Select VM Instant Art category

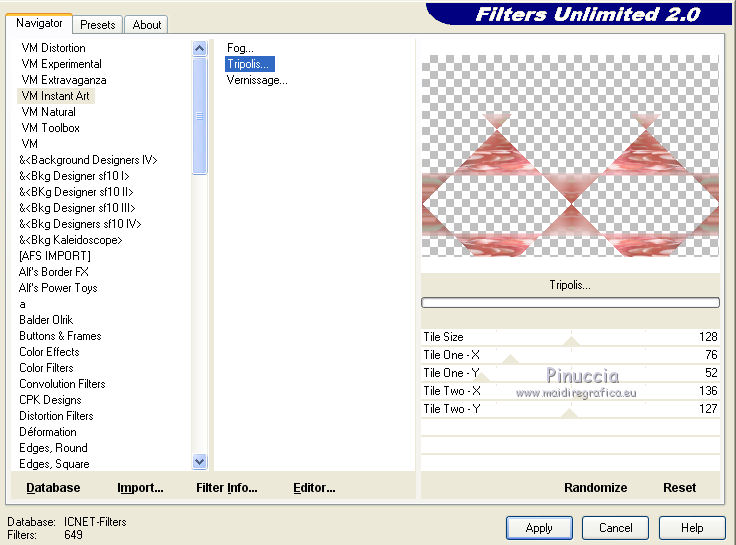click(x=55, y=96)
